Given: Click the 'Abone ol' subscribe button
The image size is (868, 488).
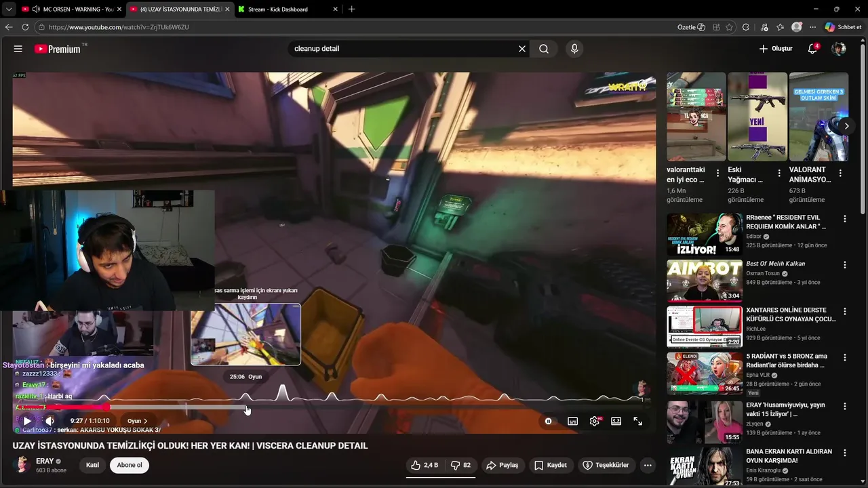Looking at the screenshot, I should tap(130, 465).
